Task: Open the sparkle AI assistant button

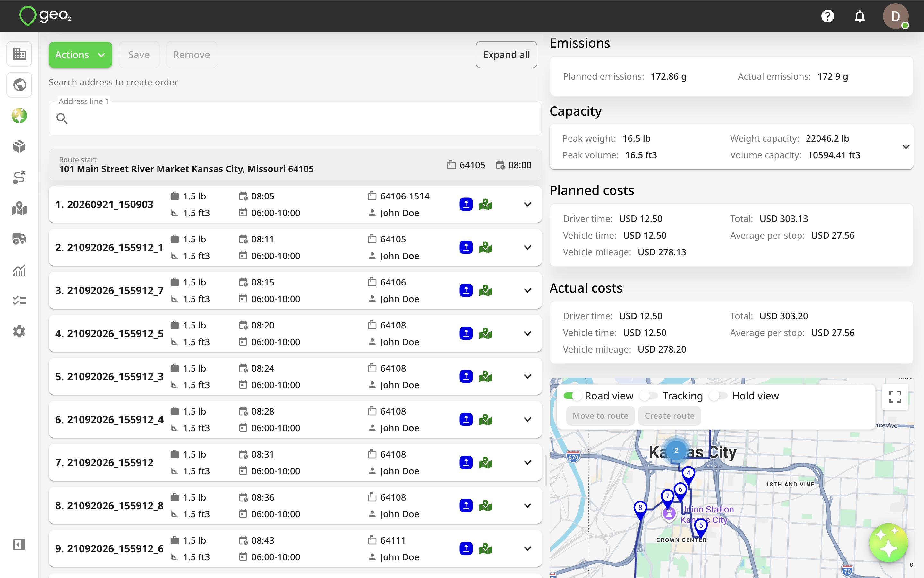Action: coord(888,542)
